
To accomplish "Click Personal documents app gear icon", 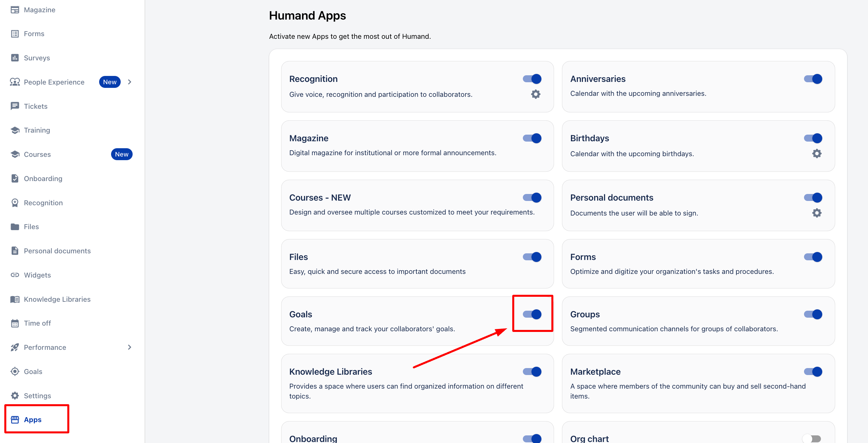I will (x=817, y=213).
